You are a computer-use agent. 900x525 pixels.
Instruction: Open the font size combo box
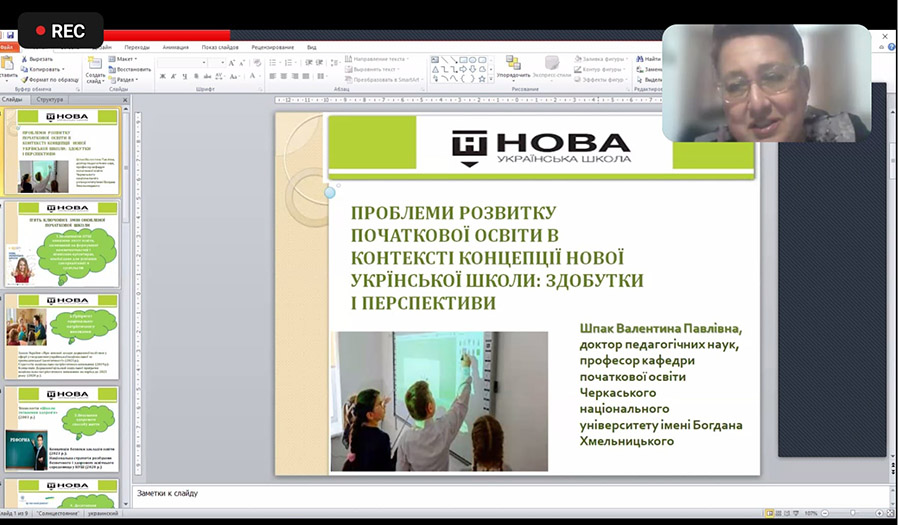point(216,63)
